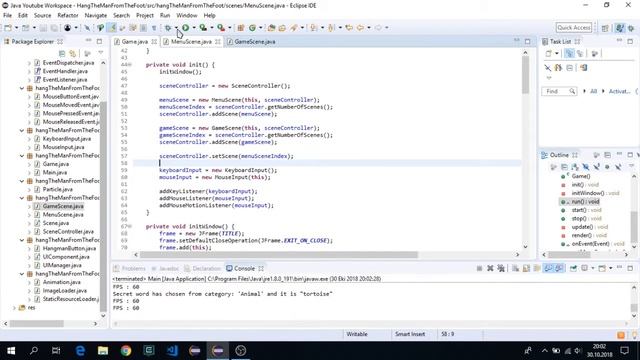Image resolution: width=640 pixels, height=360 pixels.
Task: Select MenuScene.java in Package Explorer
Action: click(63, 215)
